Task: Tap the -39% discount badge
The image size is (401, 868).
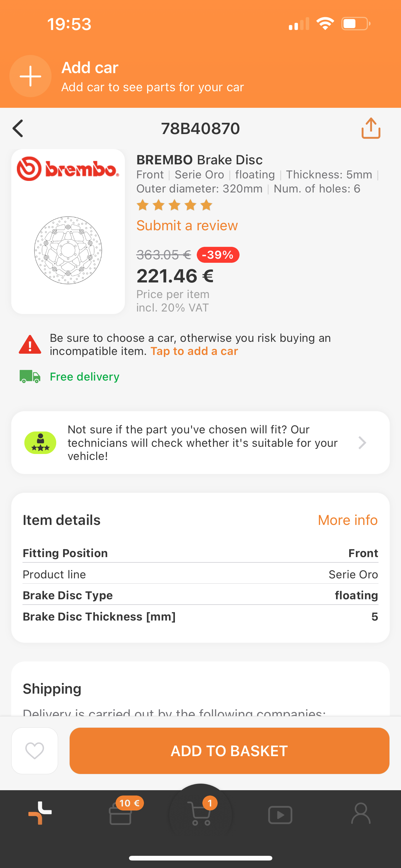Action: [218, 255]
